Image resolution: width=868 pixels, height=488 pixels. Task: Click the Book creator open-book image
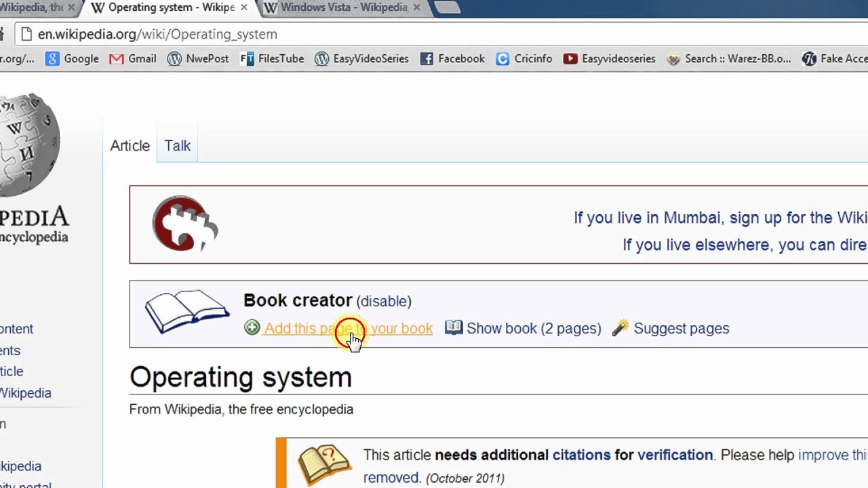click(187, 312)
